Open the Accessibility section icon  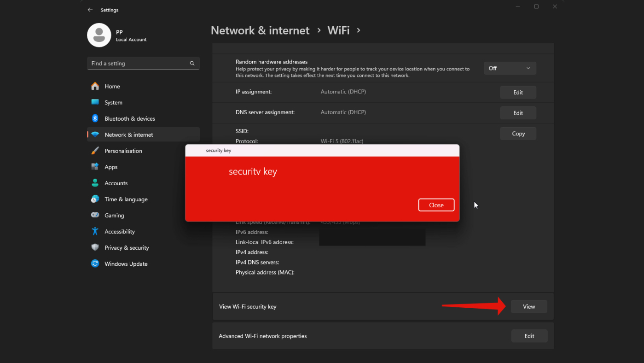click(x=96, y=231)
